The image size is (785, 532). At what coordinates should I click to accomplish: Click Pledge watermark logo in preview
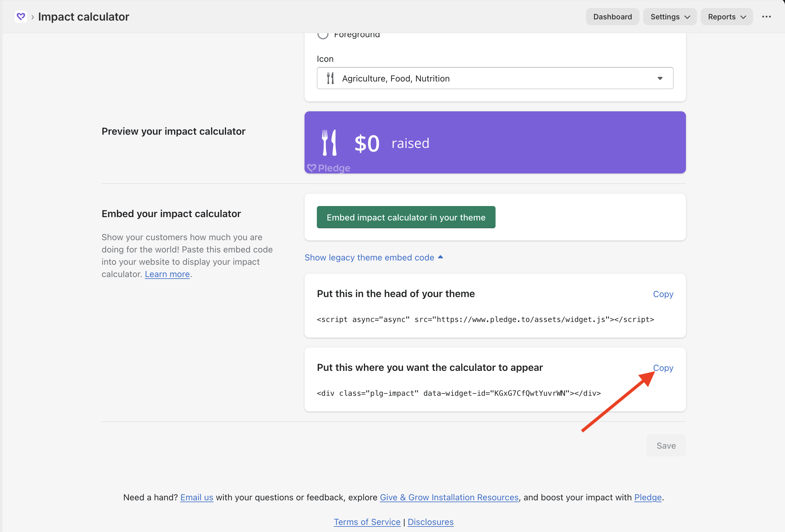point(329,168)
